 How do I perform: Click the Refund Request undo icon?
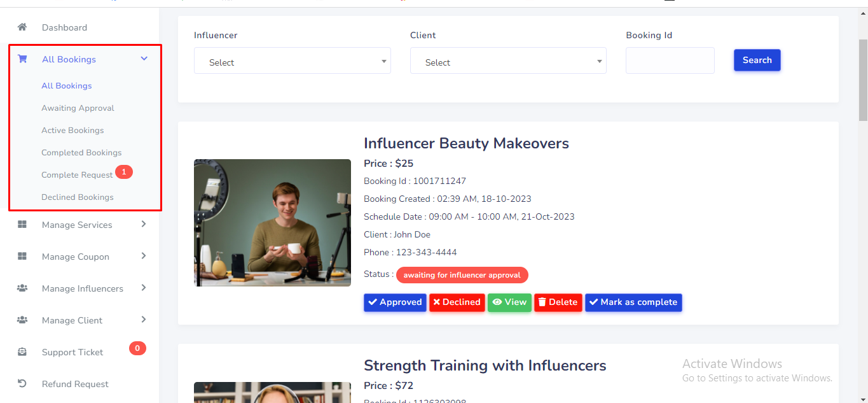pos(22,384)
